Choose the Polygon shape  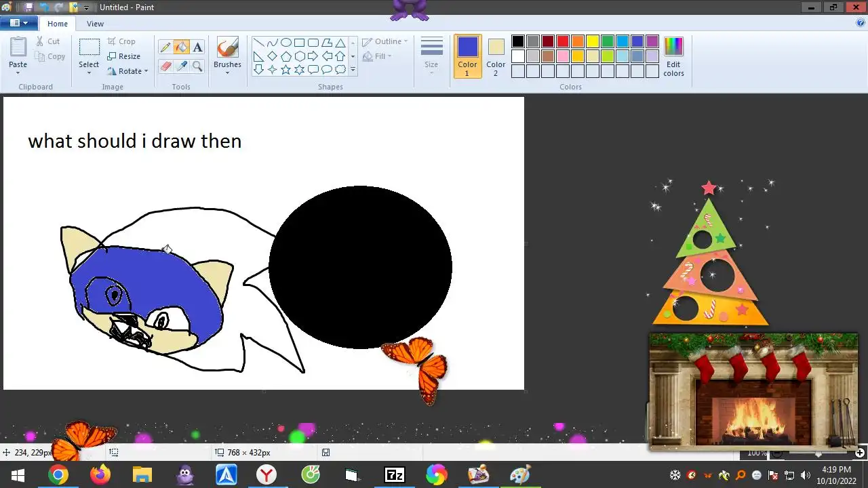326,42
